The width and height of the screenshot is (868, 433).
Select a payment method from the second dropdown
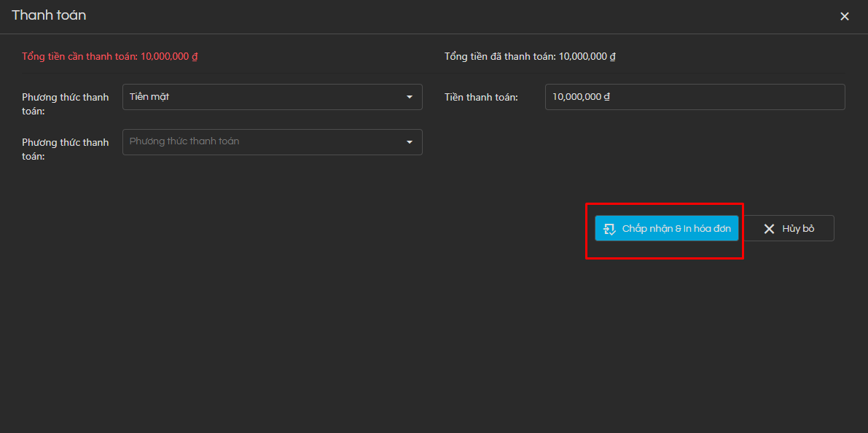click(x=272, y=142)
